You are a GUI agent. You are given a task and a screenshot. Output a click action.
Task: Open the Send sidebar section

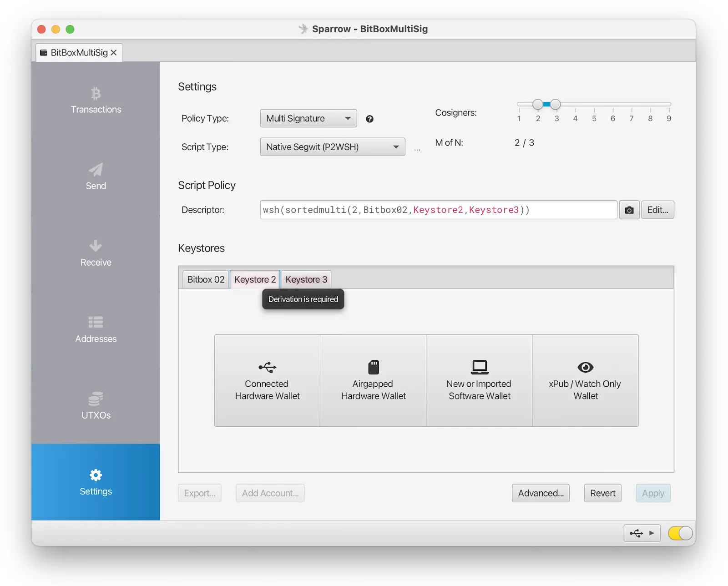(x=96, y=177)
